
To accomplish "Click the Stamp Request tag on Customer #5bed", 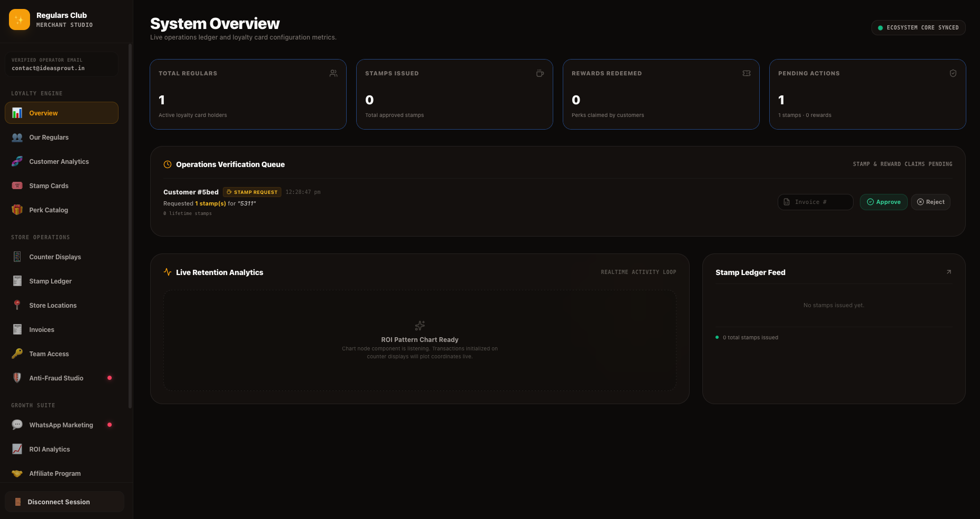I will 252,192.
